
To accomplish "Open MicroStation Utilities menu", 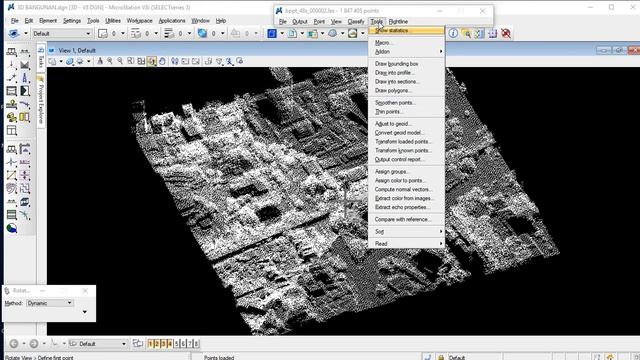I will [113, 21].
